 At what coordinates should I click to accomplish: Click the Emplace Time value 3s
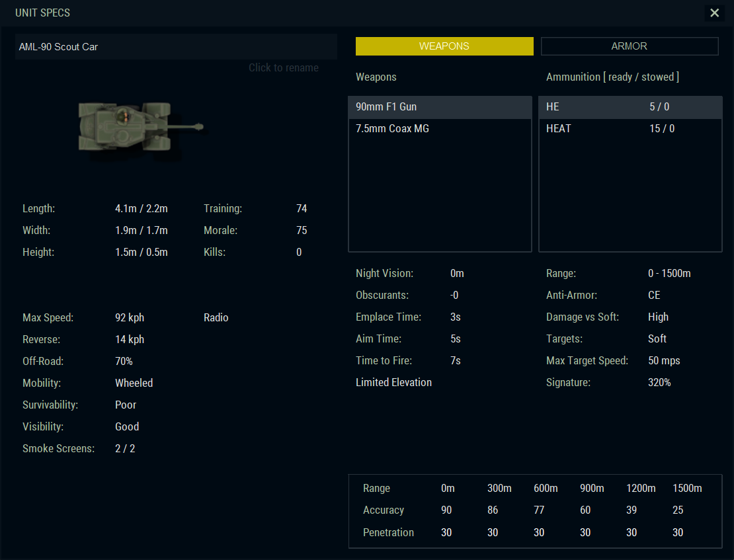[x=456, y=317]
